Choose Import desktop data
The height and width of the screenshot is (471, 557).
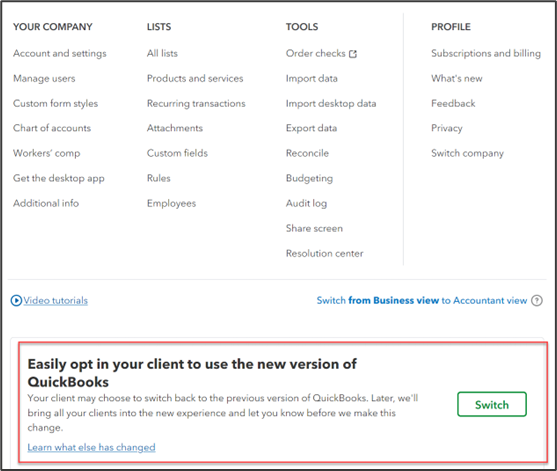click(331, 103)
